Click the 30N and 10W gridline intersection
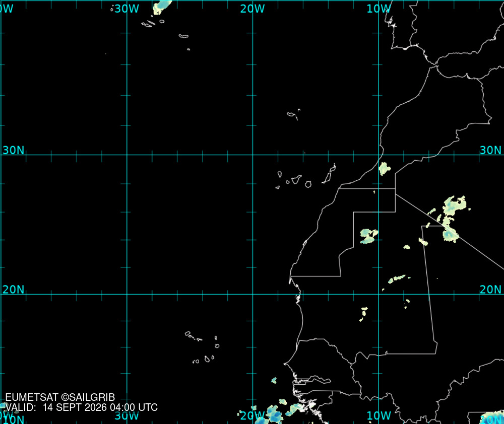The width and height of the screenshot is (504, 424). point(379,155)
